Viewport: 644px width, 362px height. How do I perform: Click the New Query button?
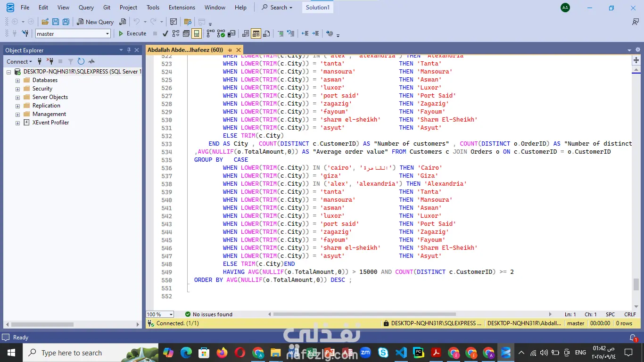(95, 22)
